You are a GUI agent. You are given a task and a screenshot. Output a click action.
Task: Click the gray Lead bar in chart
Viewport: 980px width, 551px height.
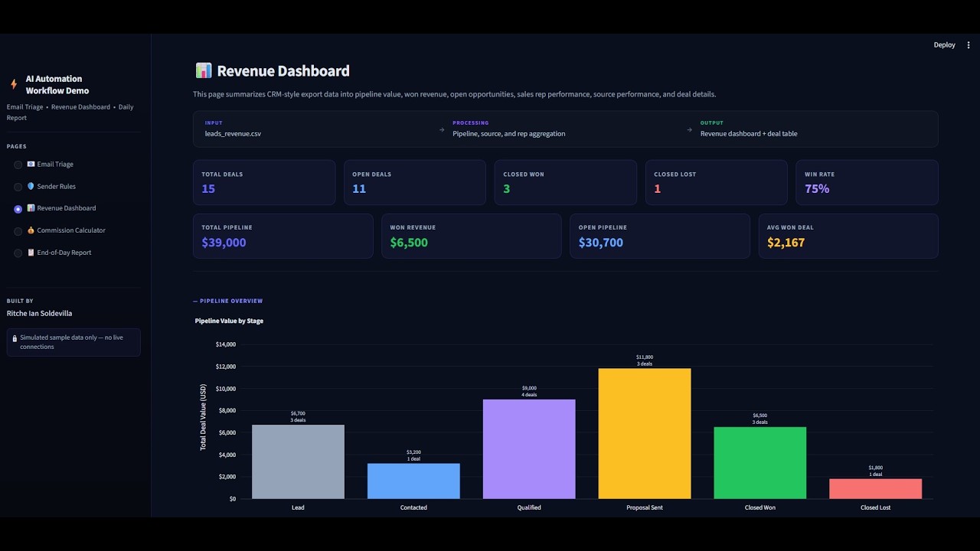pos(298,461)
